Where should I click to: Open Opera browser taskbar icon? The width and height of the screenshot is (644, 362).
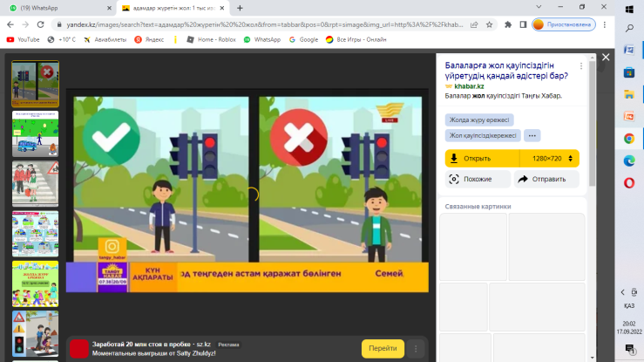629,183
